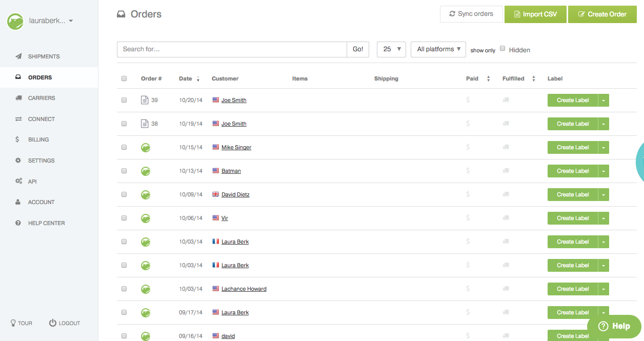Tick the show only Hidden checkbox
644x341 pixels.
click(x=503, y=49)
